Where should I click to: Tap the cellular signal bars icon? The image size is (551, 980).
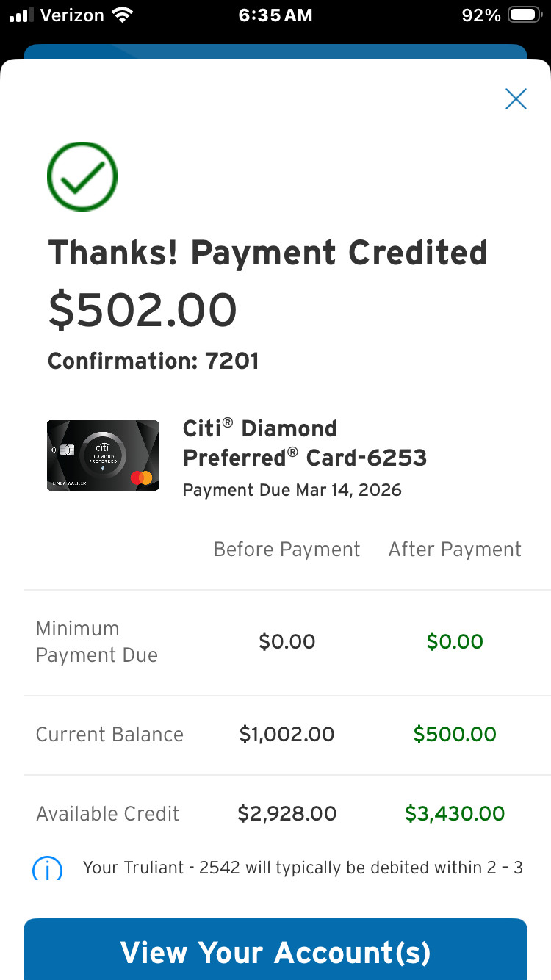22,15
